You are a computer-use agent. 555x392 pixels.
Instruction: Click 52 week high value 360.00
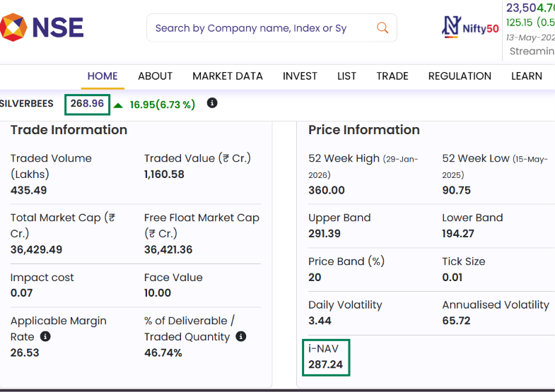point(327,190)
